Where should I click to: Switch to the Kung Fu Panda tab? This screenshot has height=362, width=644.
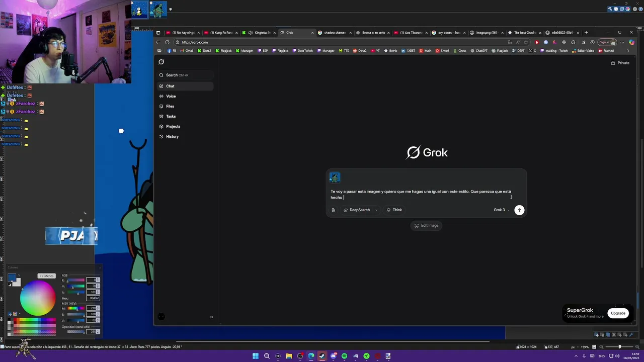coord(221,33)
